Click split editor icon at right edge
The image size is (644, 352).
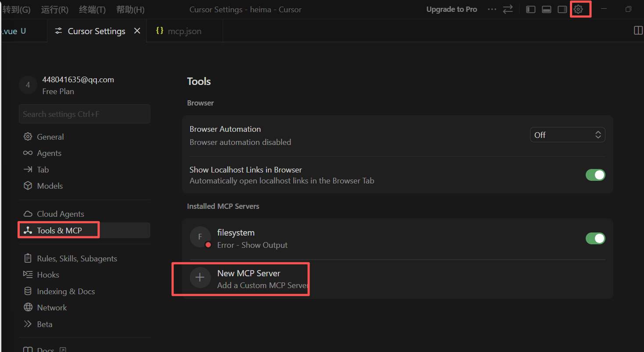638,30
